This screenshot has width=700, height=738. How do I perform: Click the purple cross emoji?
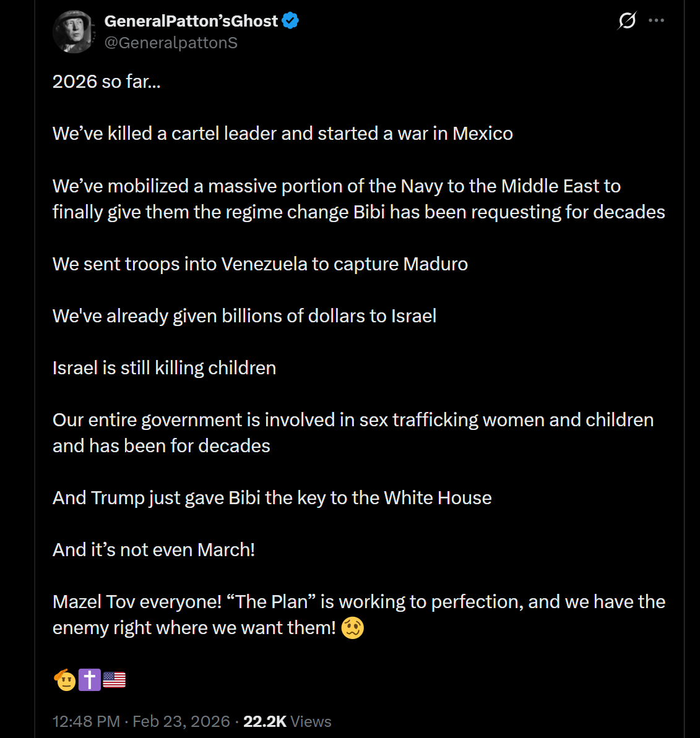pos(89,680)
